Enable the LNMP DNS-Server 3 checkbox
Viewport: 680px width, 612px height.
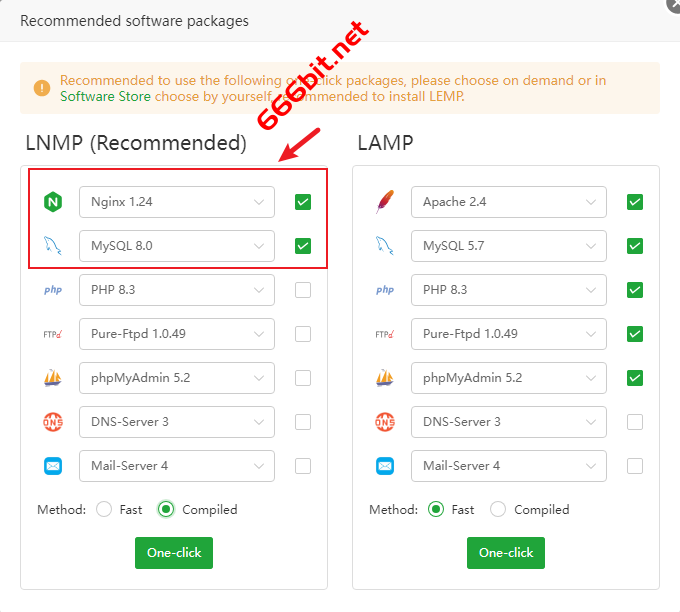point(303,422)
